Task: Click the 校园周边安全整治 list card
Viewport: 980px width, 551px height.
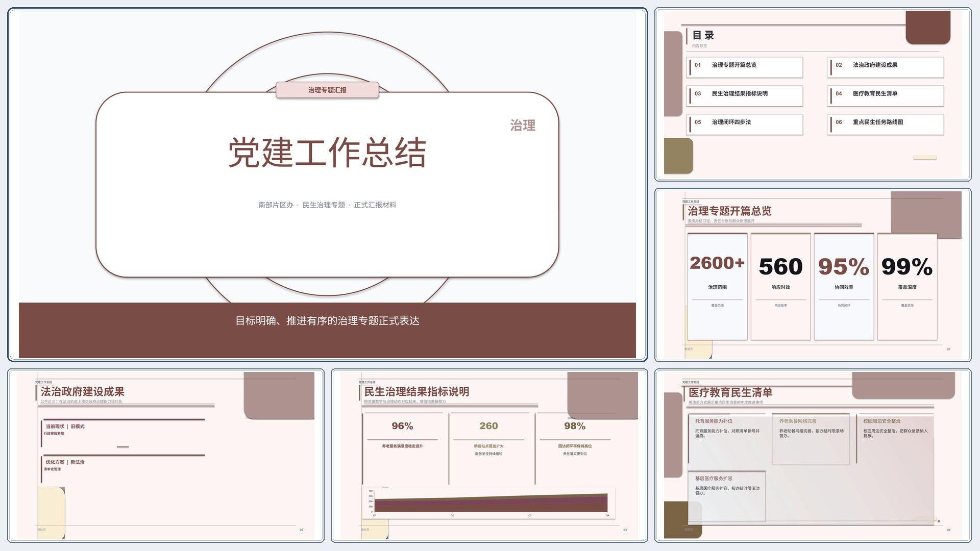Action: pos(895,439)
